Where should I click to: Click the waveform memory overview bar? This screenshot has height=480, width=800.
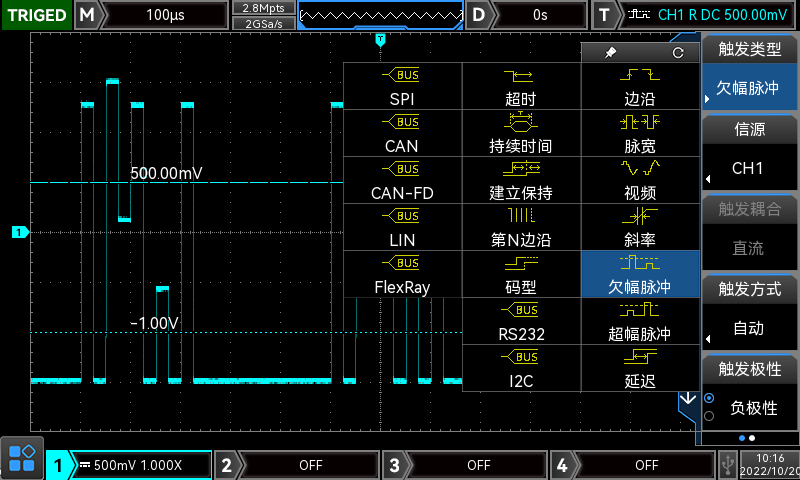click(381, 15)
